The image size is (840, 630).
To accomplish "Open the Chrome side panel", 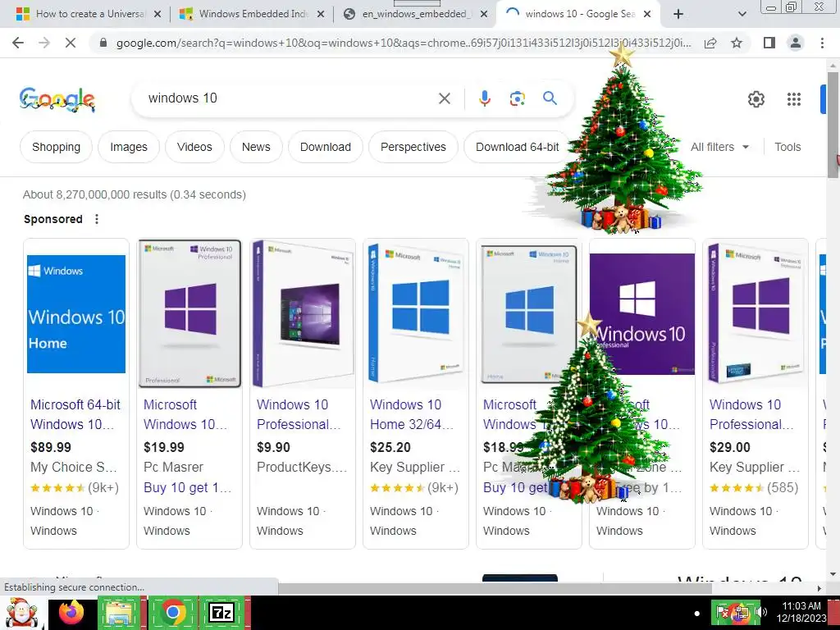I will tap(769, 43).
